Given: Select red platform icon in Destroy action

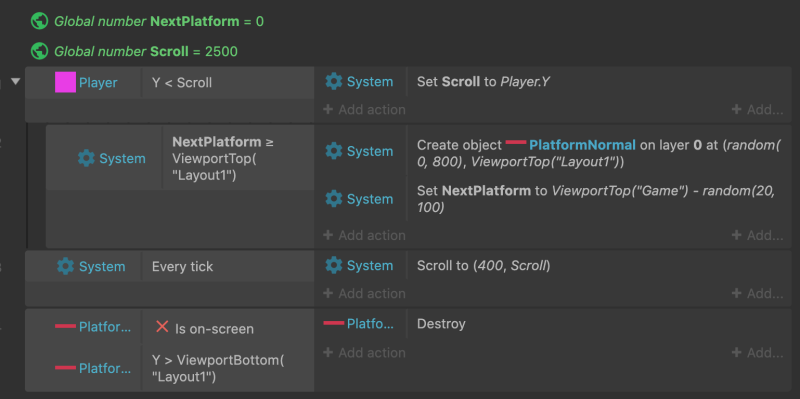Looking at the screenshot, I should tap(334, 322).
